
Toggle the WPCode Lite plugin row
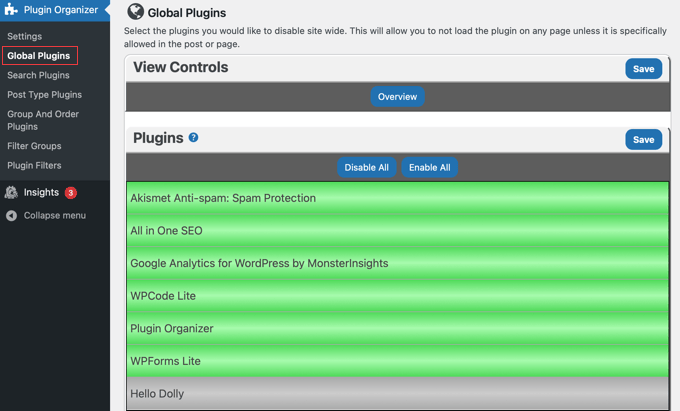point(397,296)
